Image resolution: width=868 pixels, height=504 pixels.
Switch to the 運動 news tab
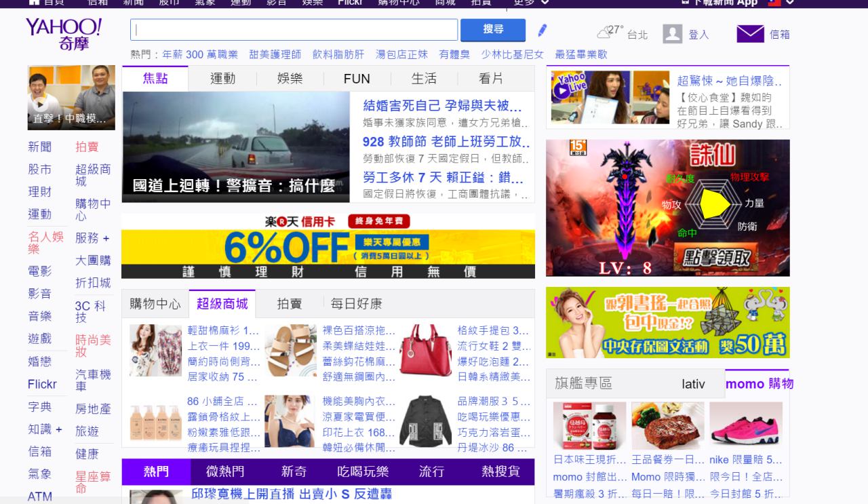(222, 79)
